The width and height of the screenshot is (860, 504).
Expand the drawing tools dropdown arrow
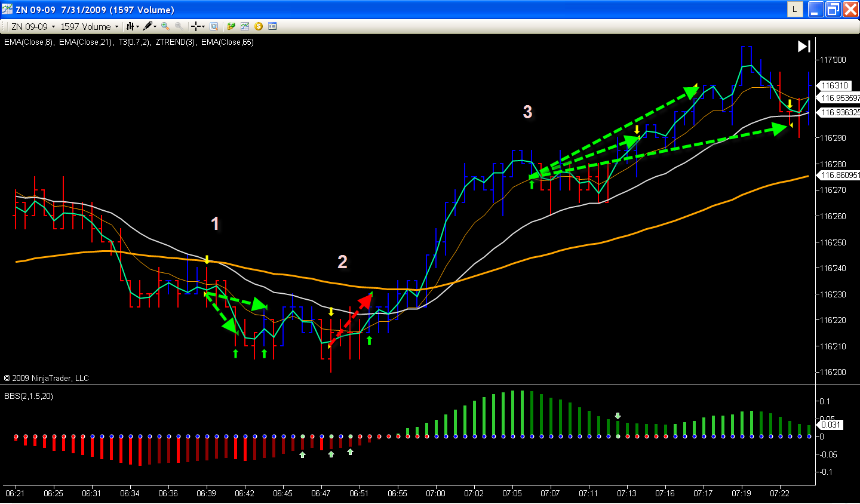155,26
